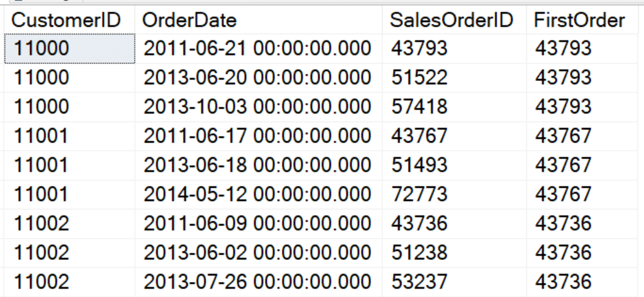This screenshot has height=297, width=644.
Task: Click the OrderDate cell 2014-05-12
Action: pyautogui.click(x=259, y=195)
